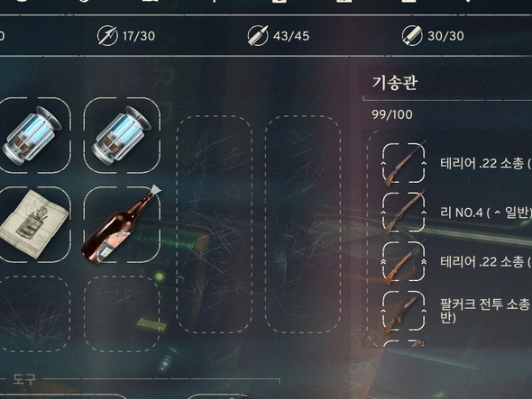Select the glowing blue canister above the blueprint
The image size is (532, 399).
pos(32,135)
